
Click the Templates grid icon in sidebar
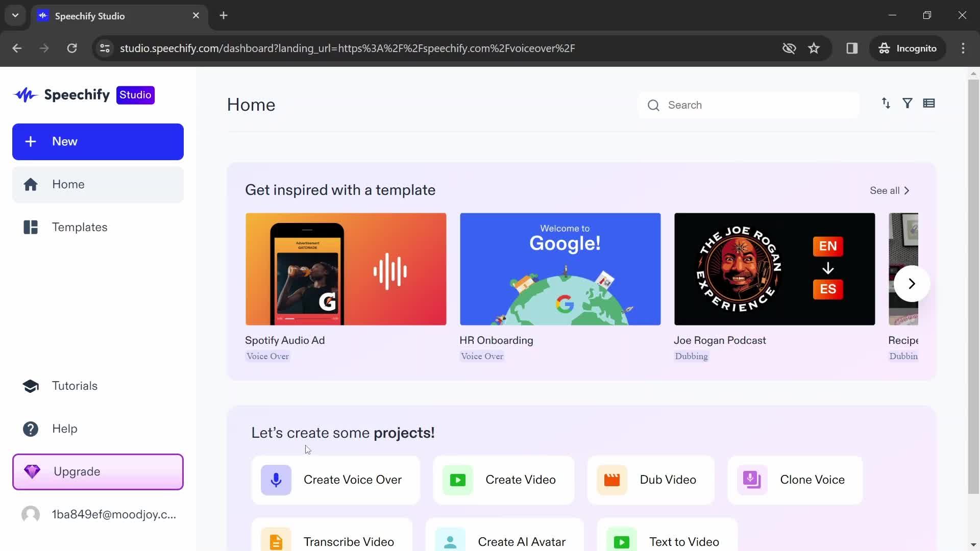(31, 227)
